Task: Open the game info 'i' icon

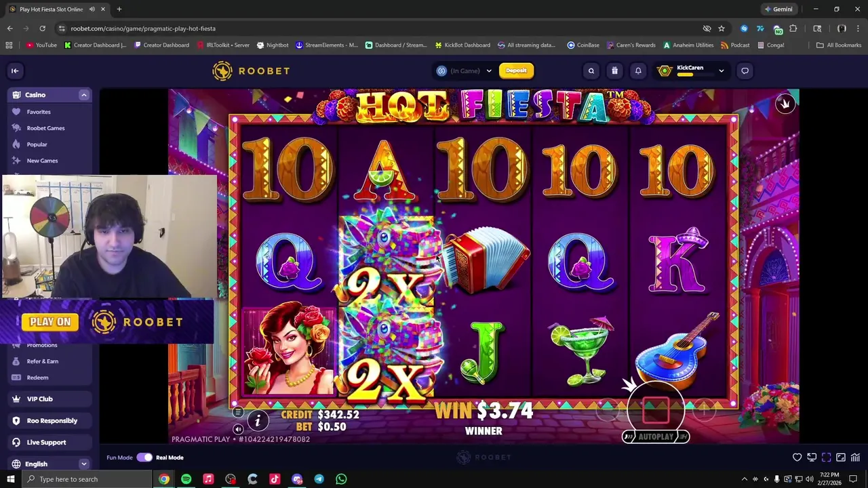Action: click(x=258, y=421)
